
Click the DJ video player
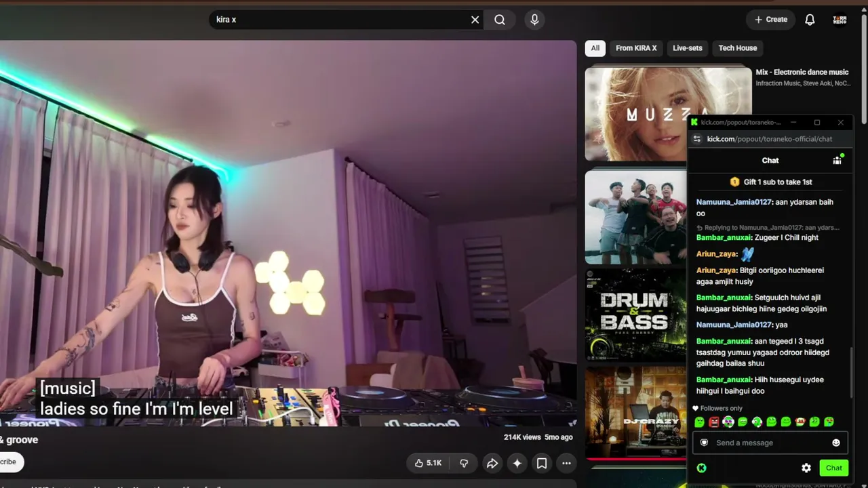pos(288,233)
